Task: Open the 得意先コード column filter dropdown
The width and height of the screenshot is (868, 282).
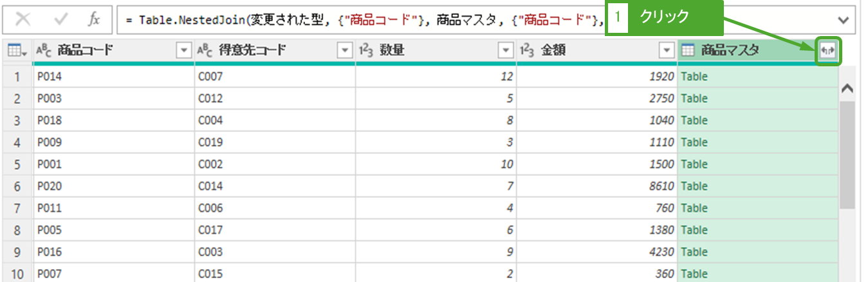Action: (x=345, y=51)
